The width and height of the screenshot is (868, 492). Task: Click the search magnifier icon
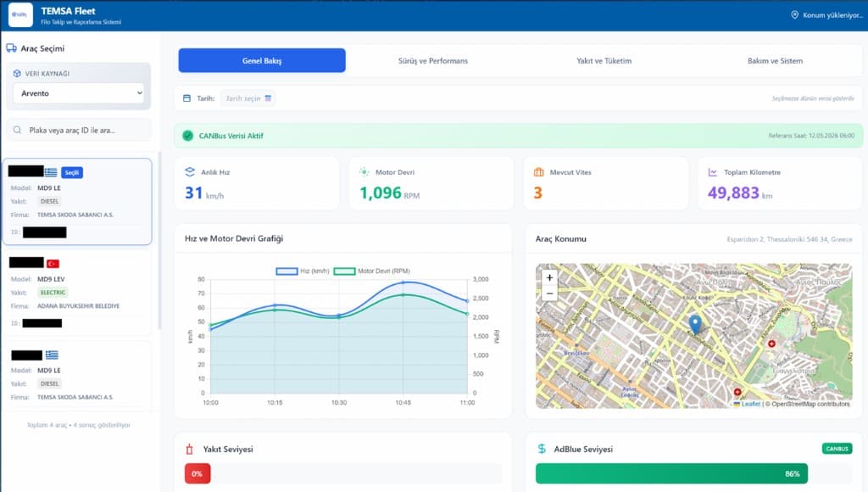click(x=17, y=130)
